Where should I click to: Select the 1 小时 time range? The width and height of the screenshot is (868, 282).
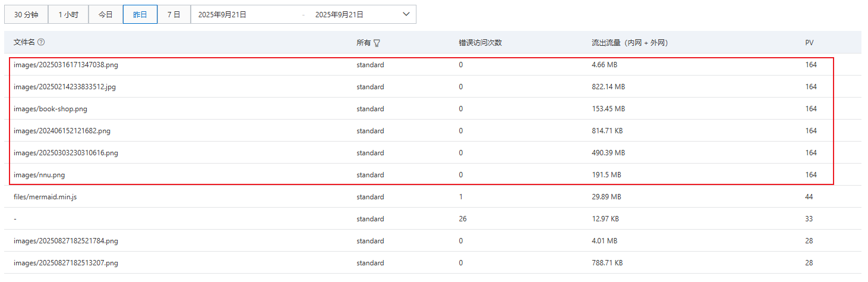[68, 14]
